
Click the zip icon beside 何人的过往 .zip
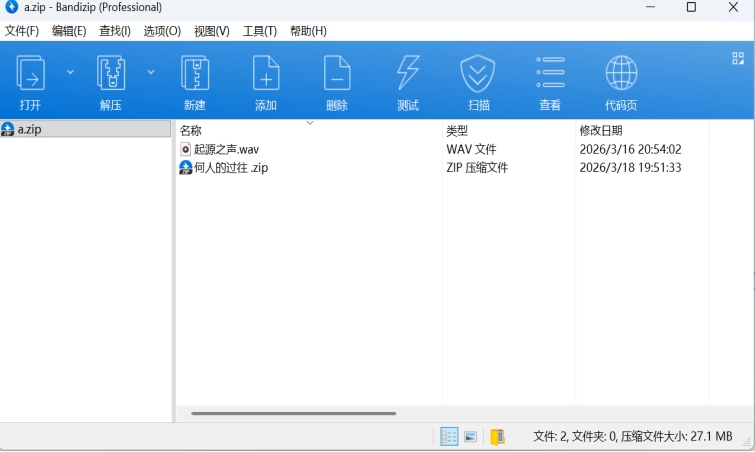[185, 168]
